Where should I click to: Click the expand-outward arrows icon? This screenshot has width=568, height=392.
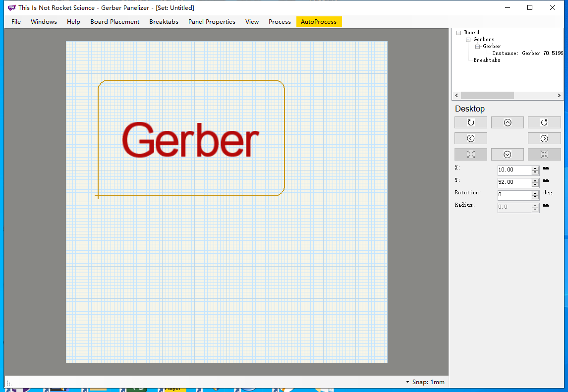[x=470, y=154]
